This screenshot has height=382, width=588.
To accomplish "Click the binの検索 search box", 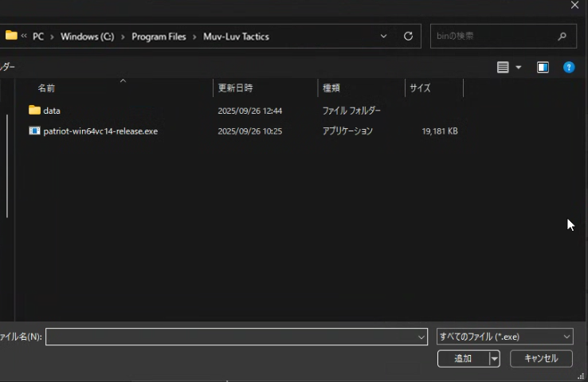I will (492, 37).
